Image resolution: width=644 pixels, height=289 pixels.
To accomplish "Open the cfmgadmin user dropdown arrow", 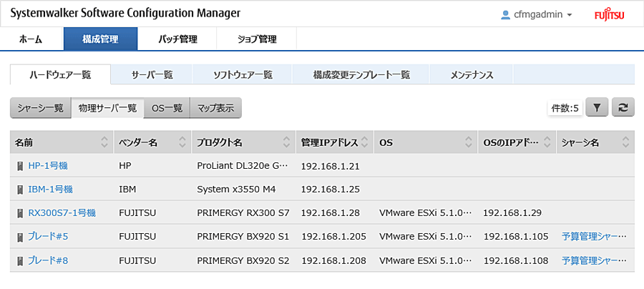I will (570, 15).
